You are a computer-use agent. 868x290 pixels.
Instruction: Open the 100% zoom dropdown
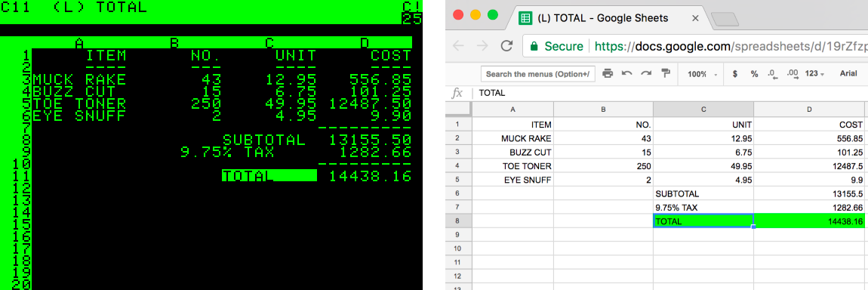(703, 73)
